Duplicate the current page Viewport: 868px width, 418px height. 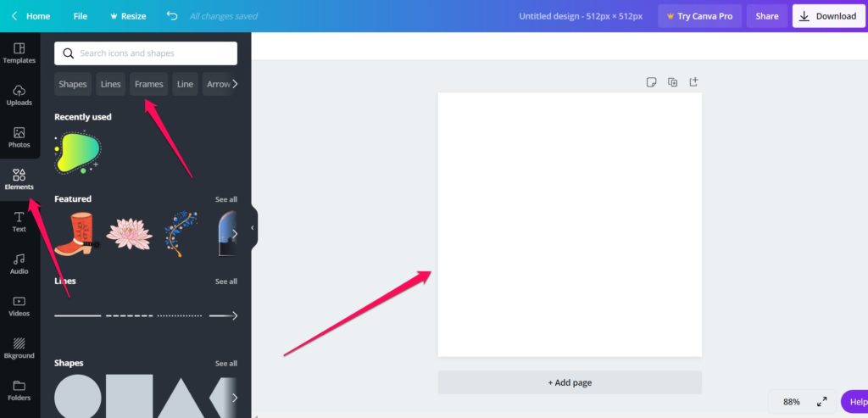tap(672, 82)
